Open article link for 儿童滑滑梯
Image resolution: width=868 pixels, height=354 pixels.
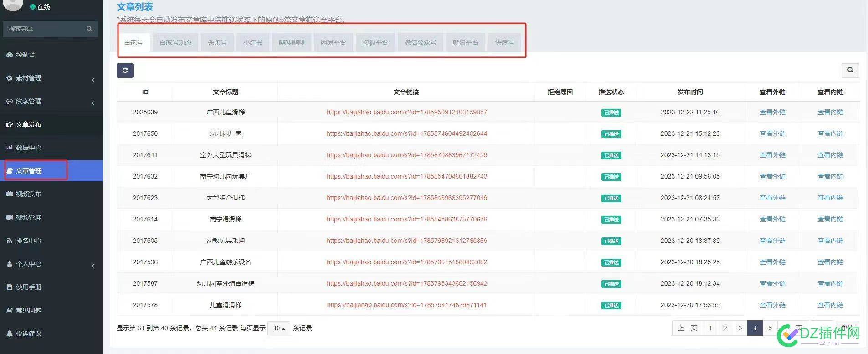coord(407,305)
